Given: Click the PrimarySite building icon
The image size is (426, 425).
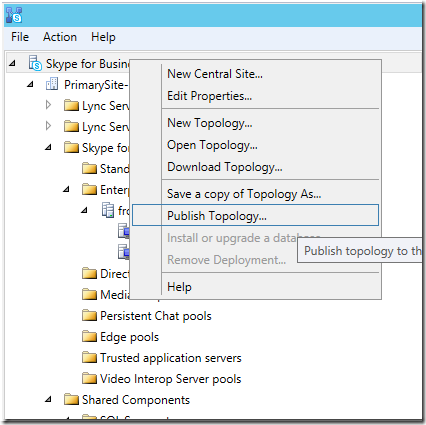Looking at the screenshot, I should tap(52, 84).
